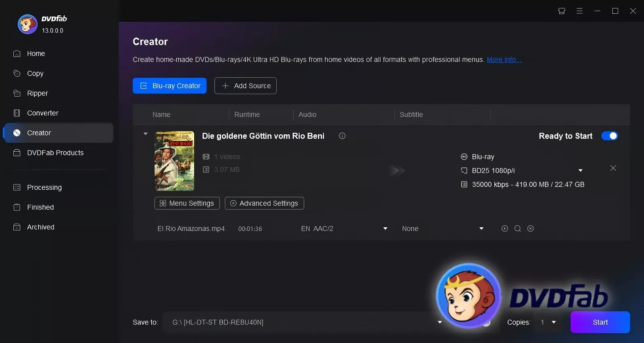
Task: Click the Name column header
Action: click(x=161, y=114)
